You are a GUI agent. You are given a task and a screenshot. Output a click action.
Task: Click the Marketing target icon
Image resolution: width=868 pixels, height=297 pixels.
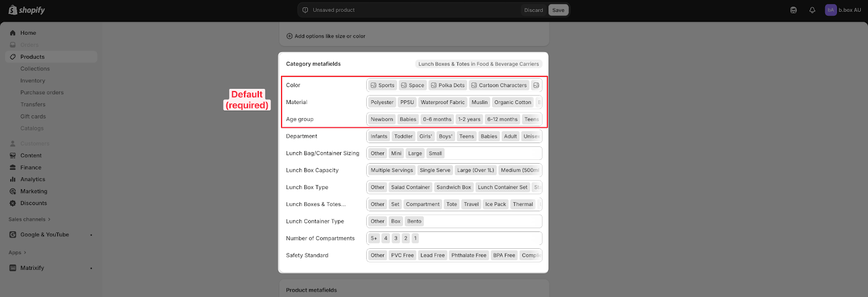pos(13,191)
